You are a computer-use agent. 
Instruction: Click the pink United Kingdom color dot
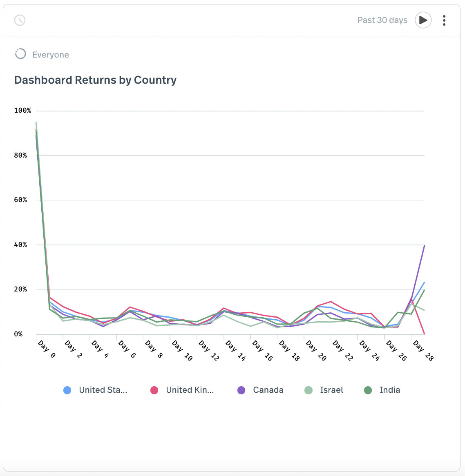pyautogui.click(x=154, y=390)
